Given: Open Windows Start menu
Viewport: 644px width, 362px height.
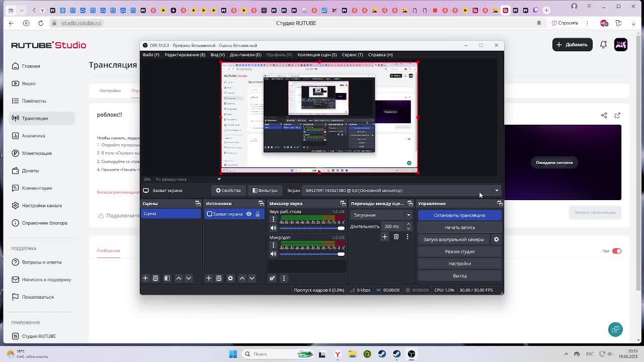Looking at the screenshot, I should point(233,354).
